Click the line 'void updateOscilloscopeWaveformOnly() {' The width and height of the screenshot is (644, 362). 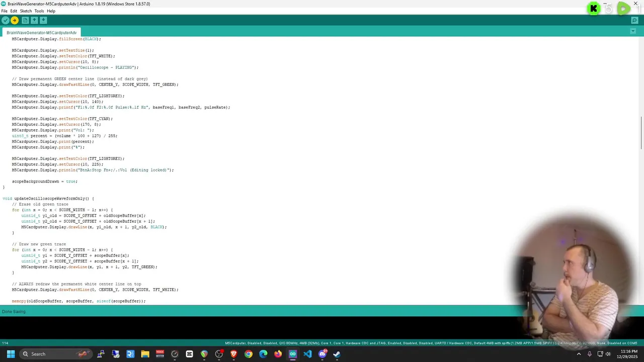pos(48,199)
